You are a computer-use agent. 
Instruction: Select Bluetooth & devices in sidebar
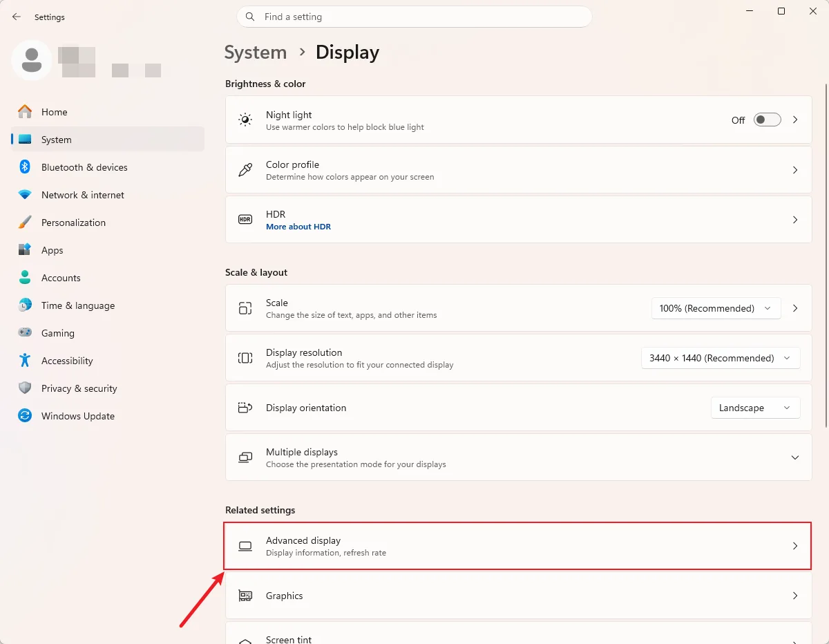[x=108, y=167]
